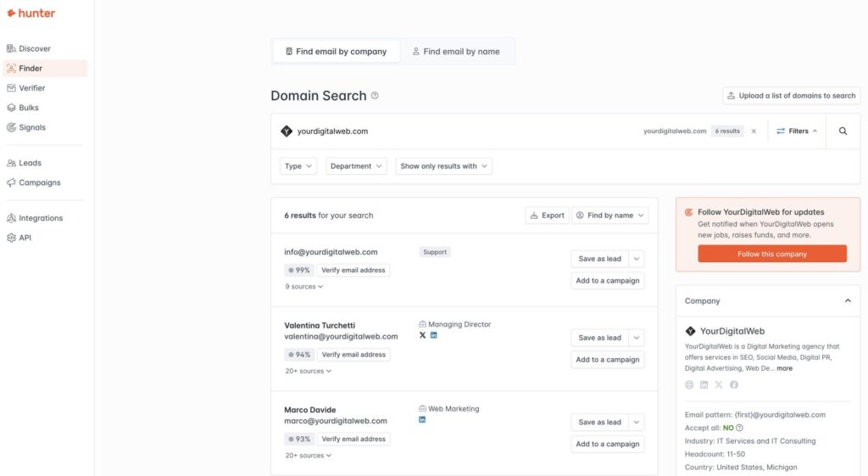Open Valentina Turchetti's X profile icon

[x=422, y=335]
